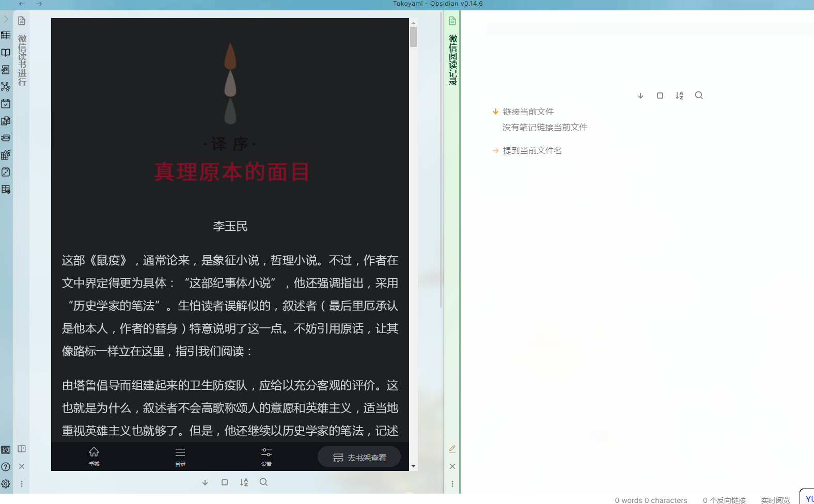Toggle show more context in the backlinks header
Viewport: 814px width, 504px height.
(x=660, y=96)
